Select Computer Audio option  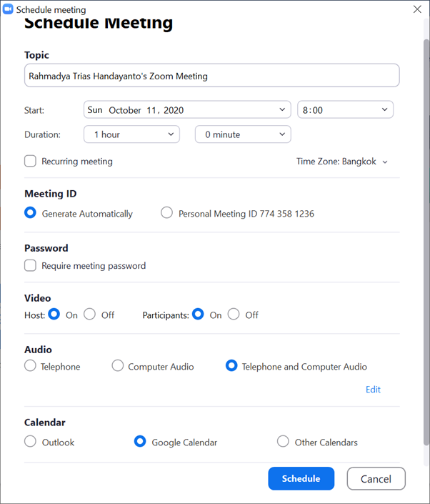pyautogui.click(x=118, y=366)
